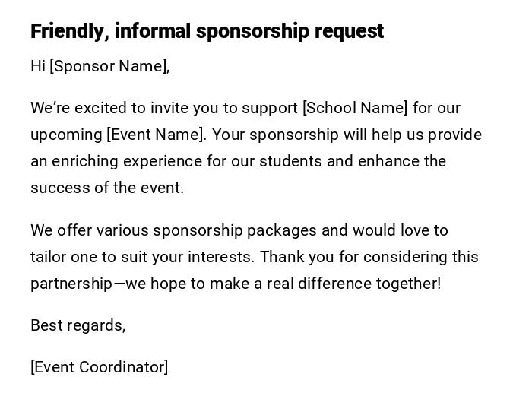Click the [School Name] placeholder
This screenshot has width=532, height=415.
coord(355,108)
